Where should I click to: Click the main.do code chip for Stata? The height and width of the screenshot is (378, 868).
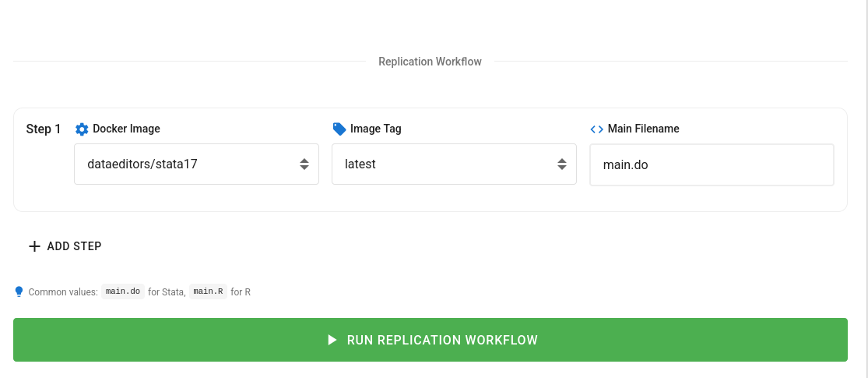(123, 291)
